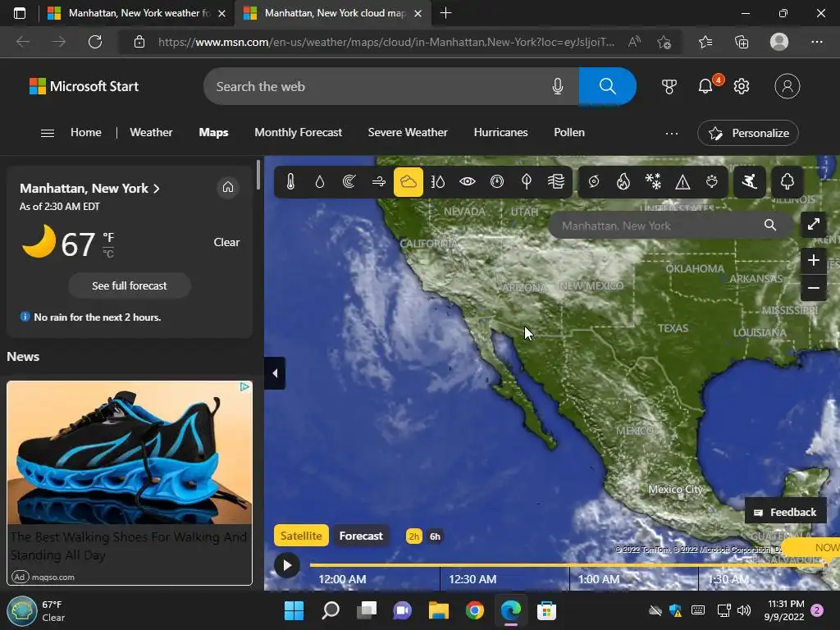The width and height of the screenshot is (840, 630).
Task: Zoom out on the map with minus
Action: (813, 288)
